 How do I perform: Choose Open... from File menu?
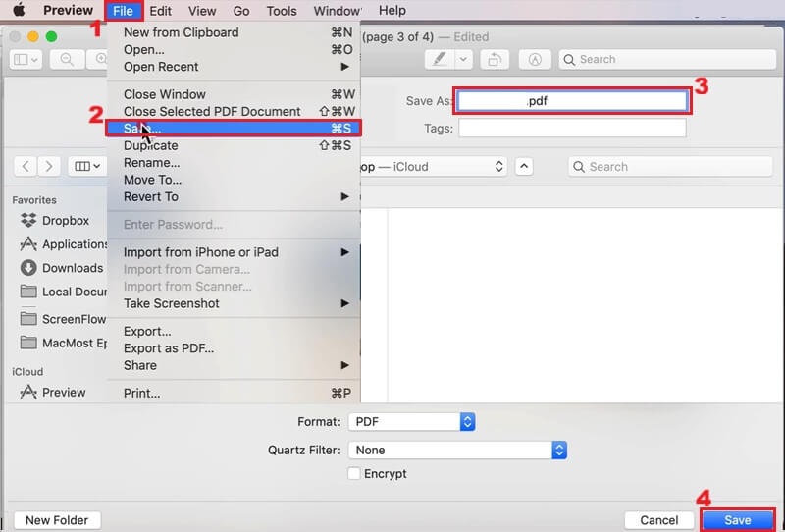pyautogui.click(x=234, y=50)
